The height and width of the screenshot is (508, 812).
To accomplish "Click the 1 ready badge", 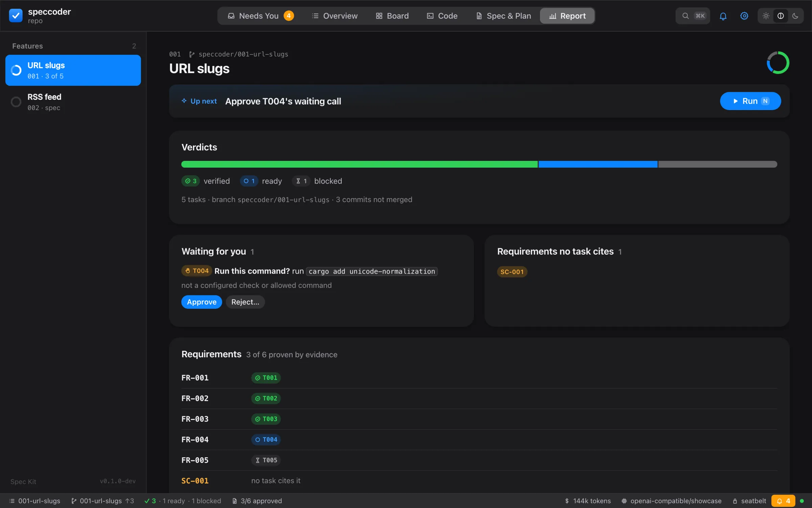I will coord(249,181).
